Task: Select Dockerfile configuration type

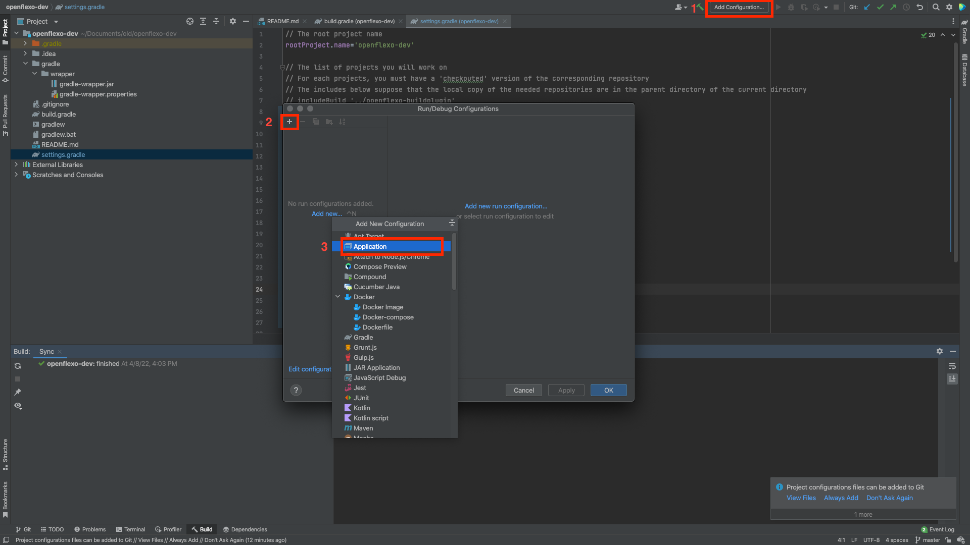Action: 377,327
